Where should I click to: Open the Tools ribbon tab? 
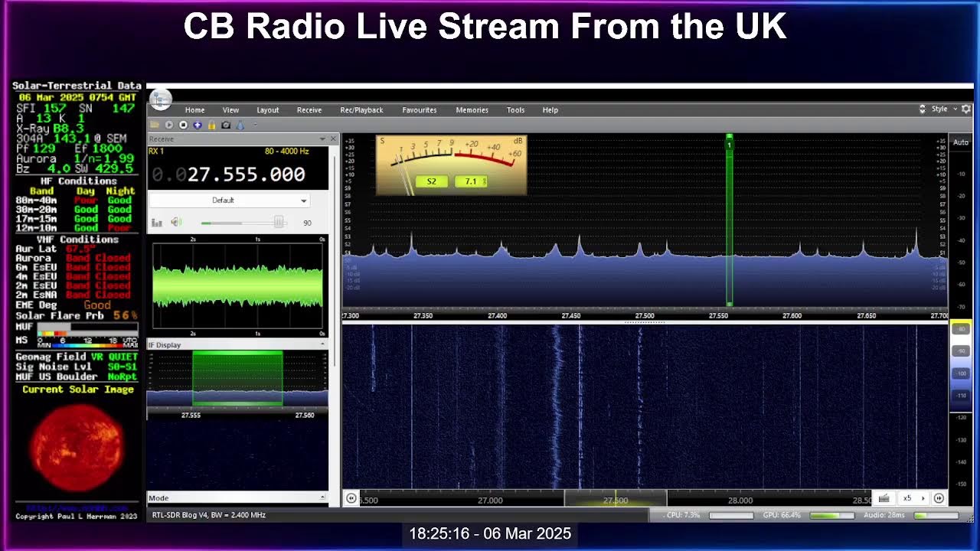coord(515,110)
